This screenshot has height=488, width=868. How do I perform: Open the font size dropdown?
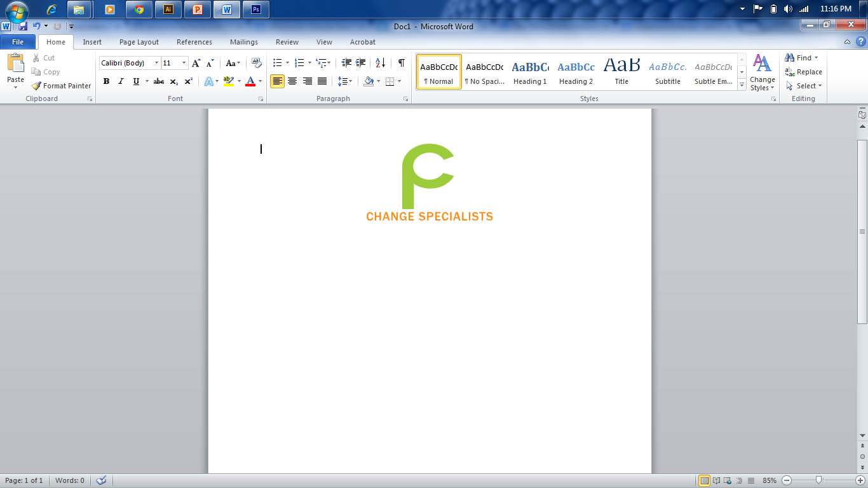pos(184,63)
